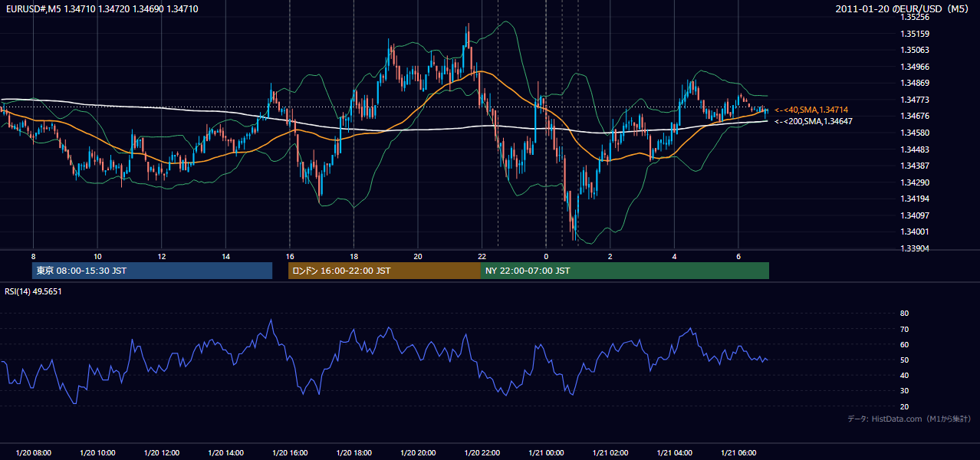The width and height of the screenshot is (980, 460).
Task: Click the 1/21 06:00 bottom time label
Action: tap(738, 453)
